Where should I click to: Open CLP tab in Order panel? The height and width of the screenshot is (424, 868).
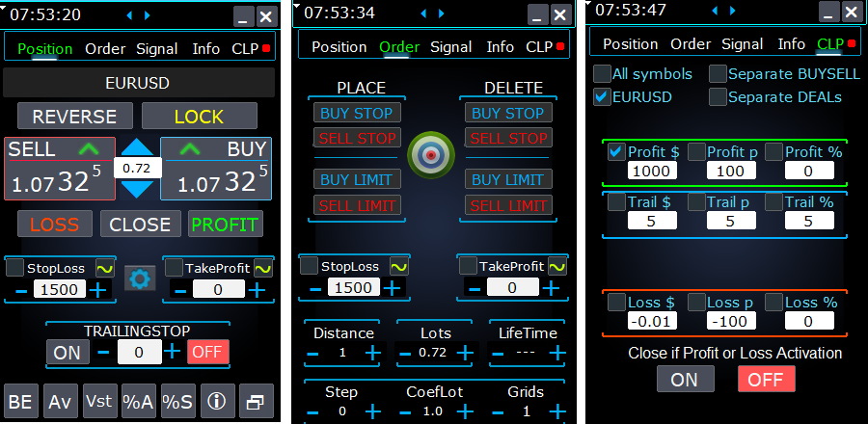point(540,47)
